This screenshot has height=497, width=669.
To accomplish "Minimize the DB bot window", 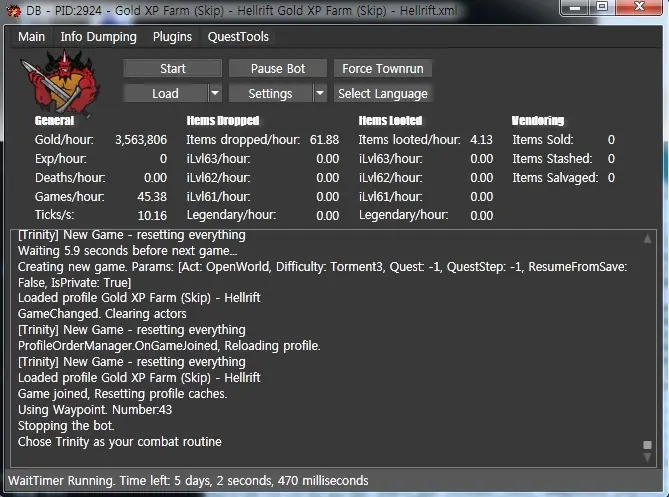I will coord(575,7).
